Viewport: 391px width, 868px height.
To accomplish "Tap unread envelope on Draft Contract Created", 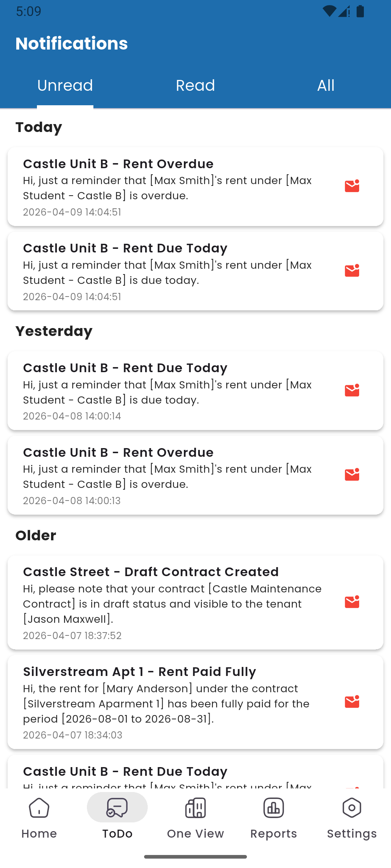I will click(x=352, y=602).
